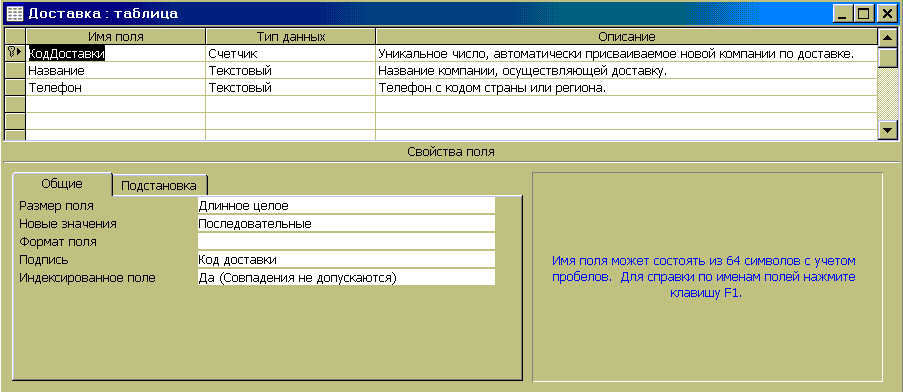Viewport: 903px width, 392px height.
Task: Select the Текстовый type for Телефон
Action: coord(290,88)
